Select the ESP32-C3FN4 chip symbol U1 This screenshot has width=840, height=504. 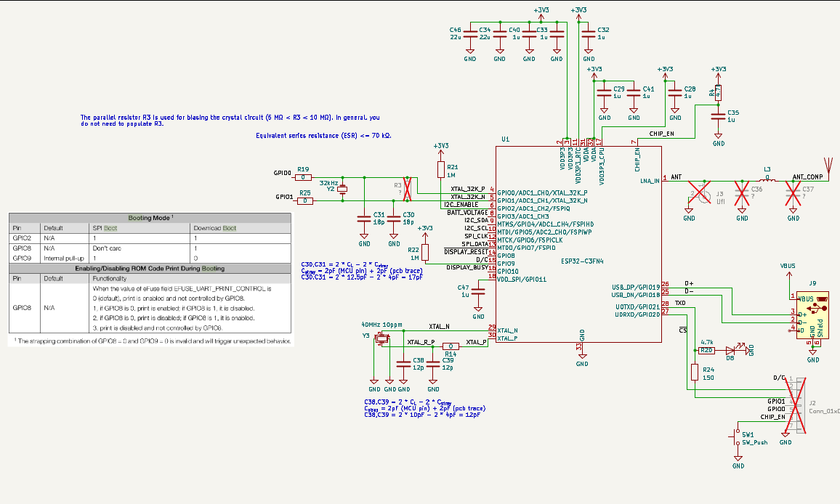(x=578, y=244)
